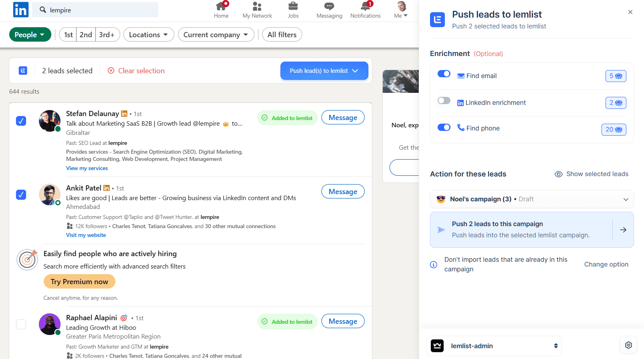Message Raphael Alapini
This screenshot has height=359, width=644.
pos(343,321)
